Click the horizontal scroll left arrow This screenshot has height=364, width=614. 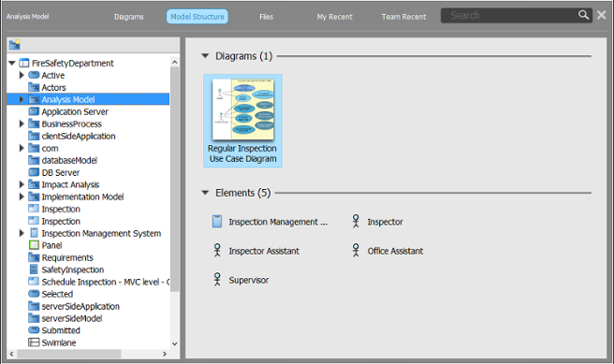click(x=12, y=354)
